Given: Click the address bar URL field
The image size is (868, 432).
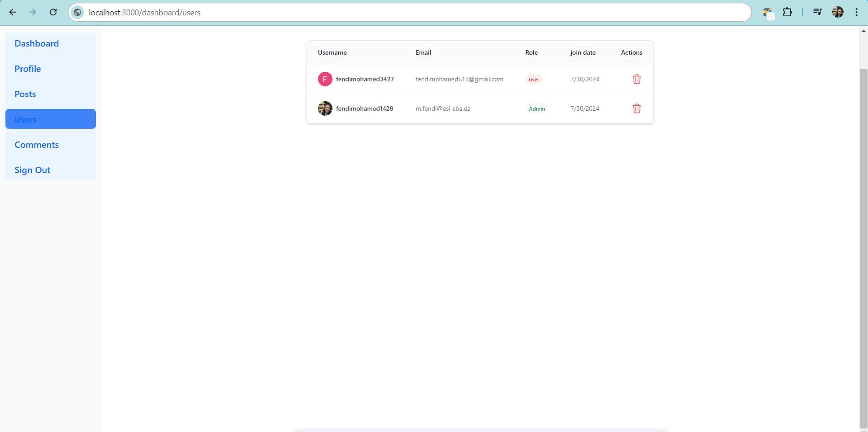Looking at the screenshot, I should pos(362,12).
